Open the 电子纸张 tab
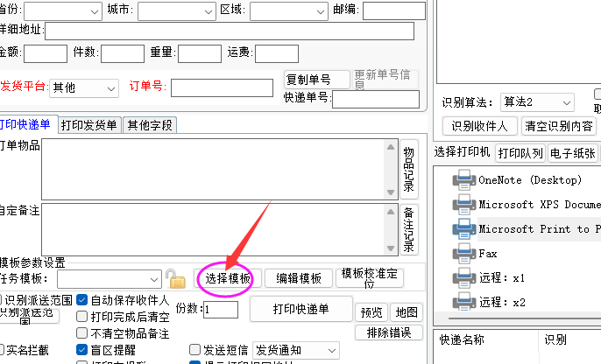This screenshot has height=364, width=601. point(573,153)
